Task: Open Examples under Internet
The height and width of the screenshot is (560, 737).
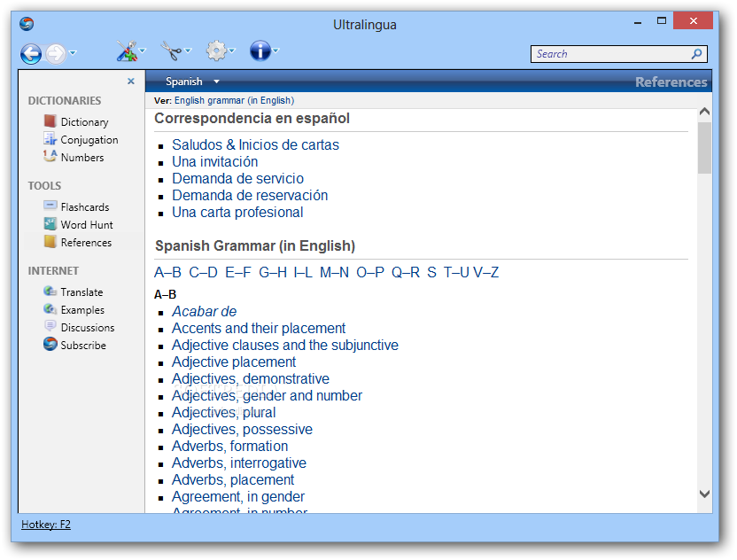Action: (x=82, y=310)
